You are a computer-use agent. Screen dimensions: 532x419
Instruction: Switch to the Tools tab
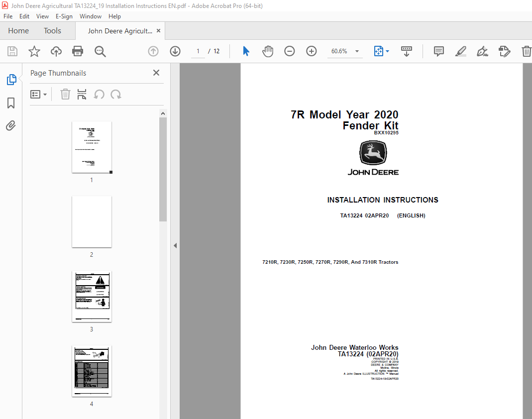coord(52,30)
